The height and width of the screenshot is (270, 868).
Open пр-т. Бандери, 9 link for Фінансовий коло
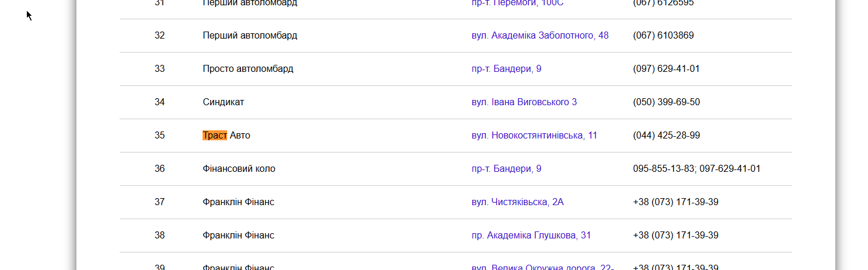[506, 169]
